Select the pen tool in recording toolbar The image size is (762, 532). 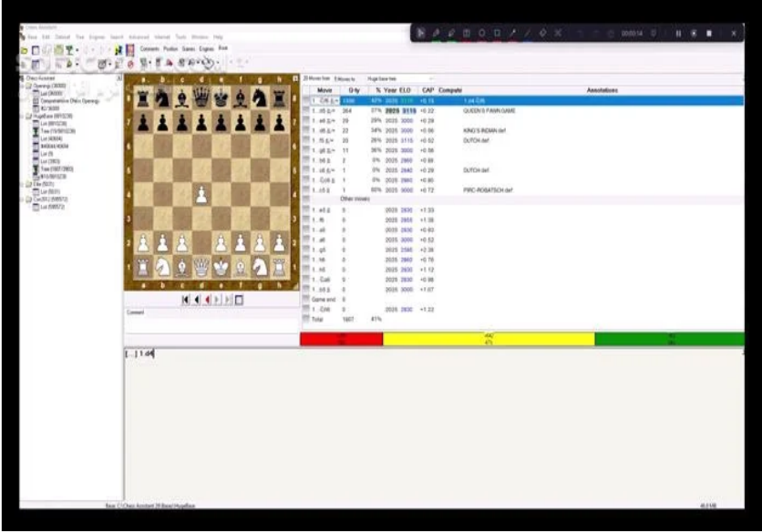tap(436, 33)
